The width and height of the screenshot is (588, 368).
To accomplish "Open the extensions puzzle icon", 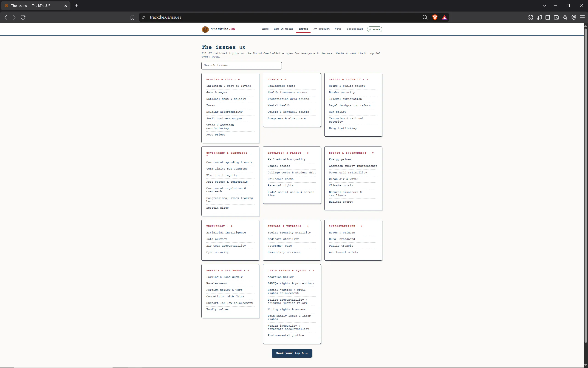I will (x=531, y=17).
